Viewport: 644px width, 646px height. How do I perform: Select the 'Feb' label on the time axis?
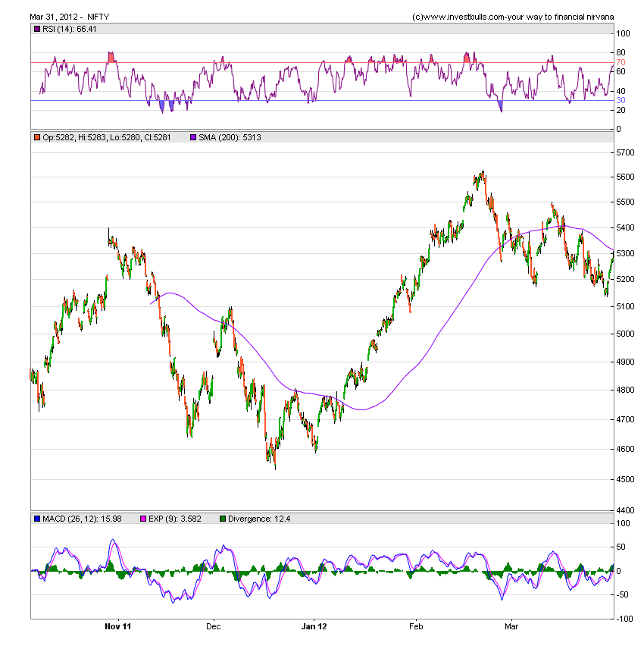click(416, 627)
